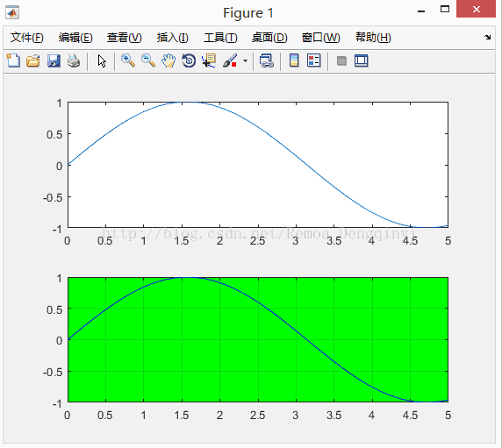Click the New Figure icon
The height and width of the screenshot is (448, 502).
coord(13,60)
